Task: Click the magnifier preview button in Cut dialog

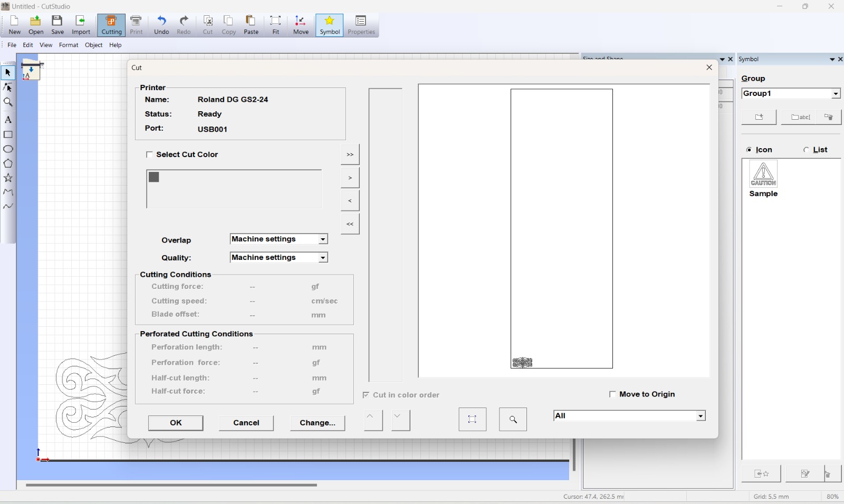Action: coord(513,420)
